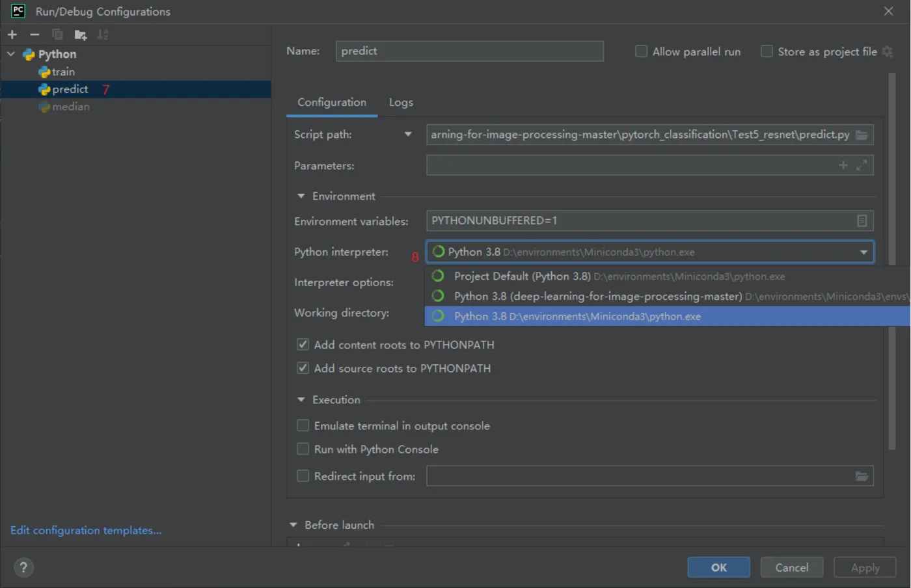Switch to the Configuration tab
This screenshot has height=588, width=911.
coord(332,102)
